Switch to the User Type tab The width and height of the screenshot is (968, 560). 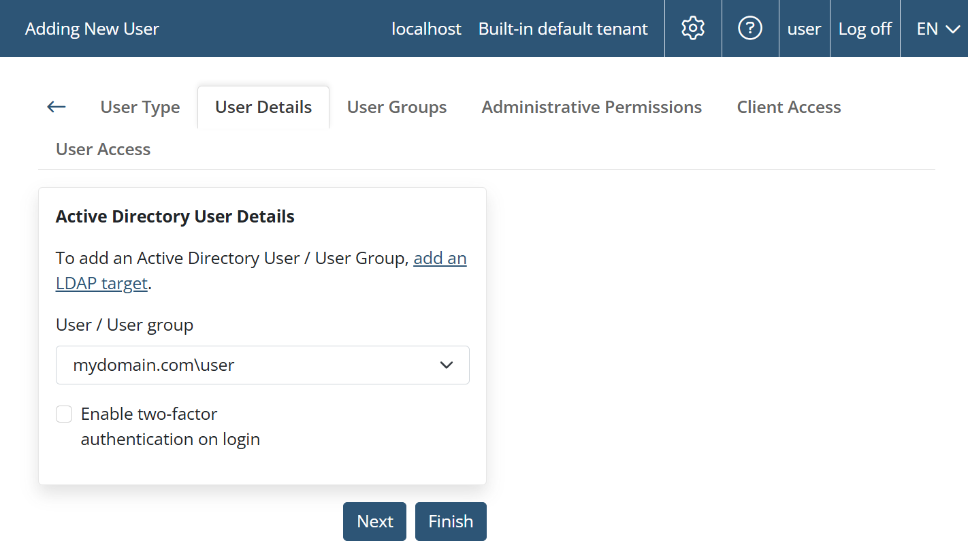(x=140, y=108)
